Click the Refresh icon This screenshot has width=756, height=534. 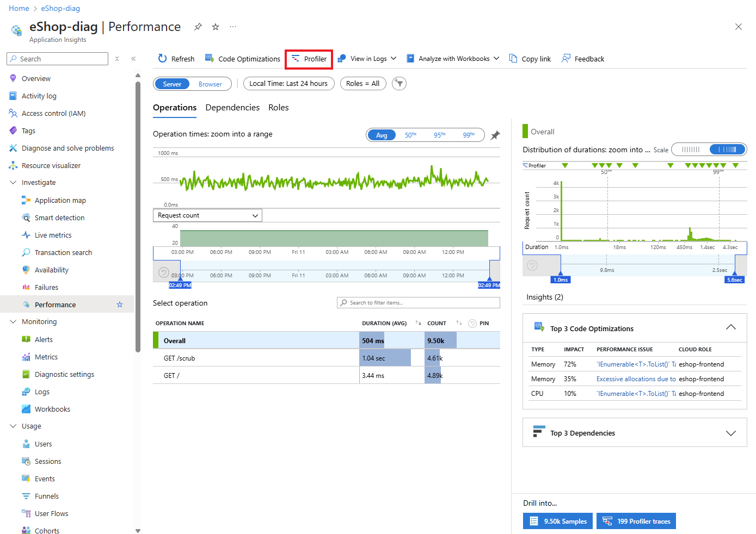[163, 58]
